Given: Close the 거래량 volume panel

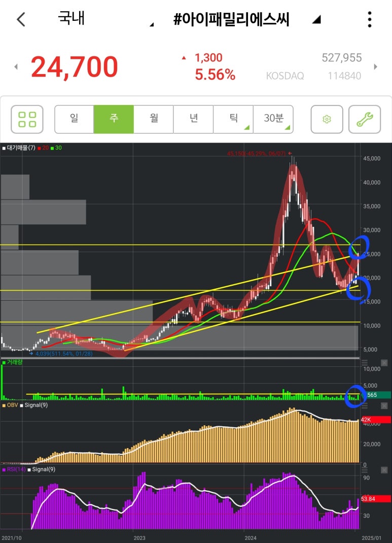Looking at the screenshot, I should [x=384, y=362].
